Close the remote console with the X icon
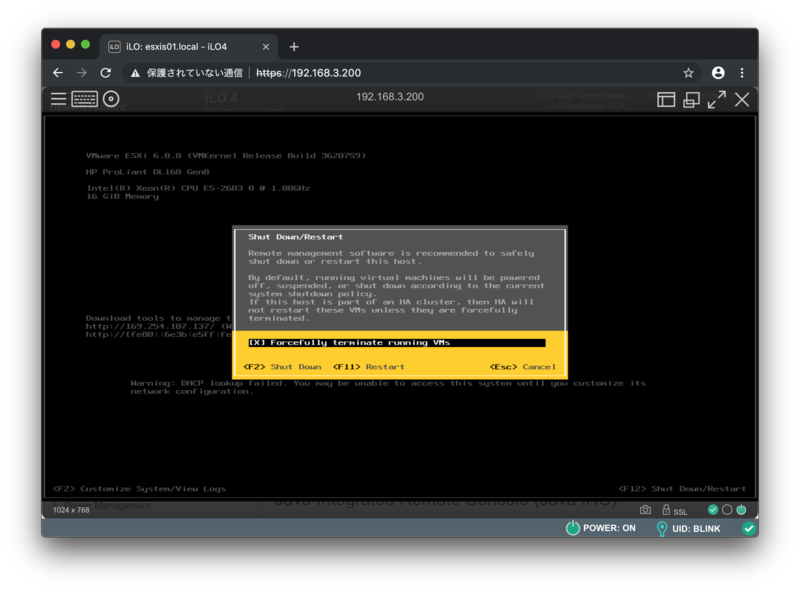Viewport: 800px width, 592px height. 742,100
